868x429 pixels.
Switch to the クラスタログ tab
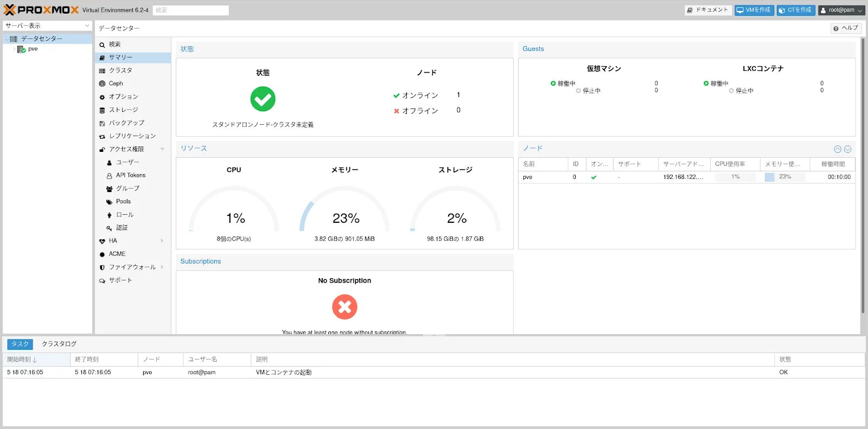pos(59,344)
